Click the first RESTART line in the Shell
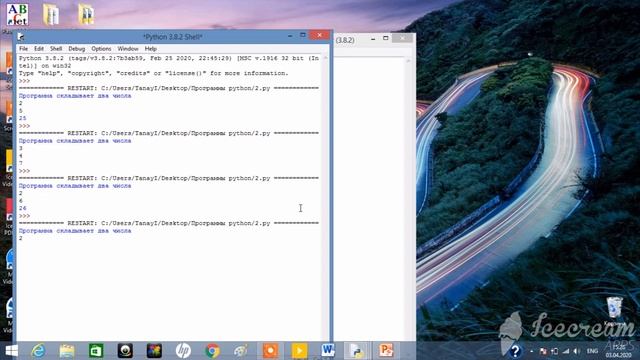Image resolution: width=640 pixels, height=360 pixels. 169,88
